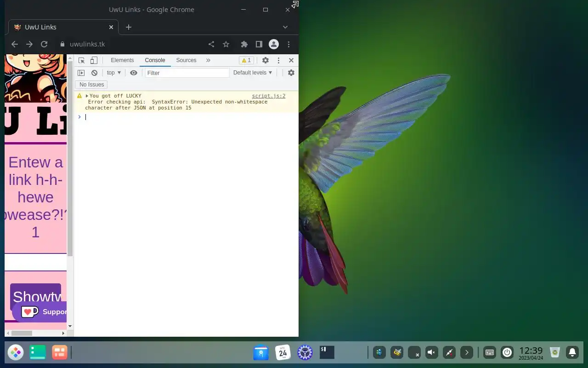Viewport: 588px width, 368px height.
Task: Toggle the device toolbar in DevTools
Action: (x=94, y=60)
